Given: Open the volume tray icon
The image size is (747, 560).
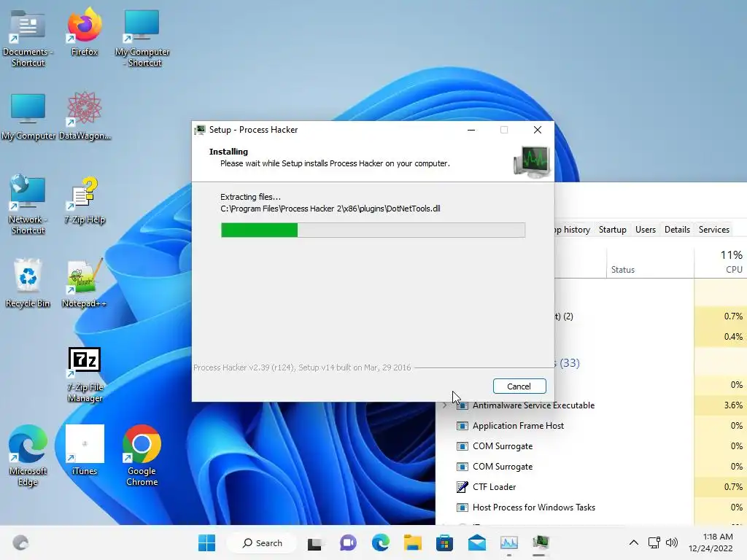Looking at the screenshot, I should click(672, 542).
